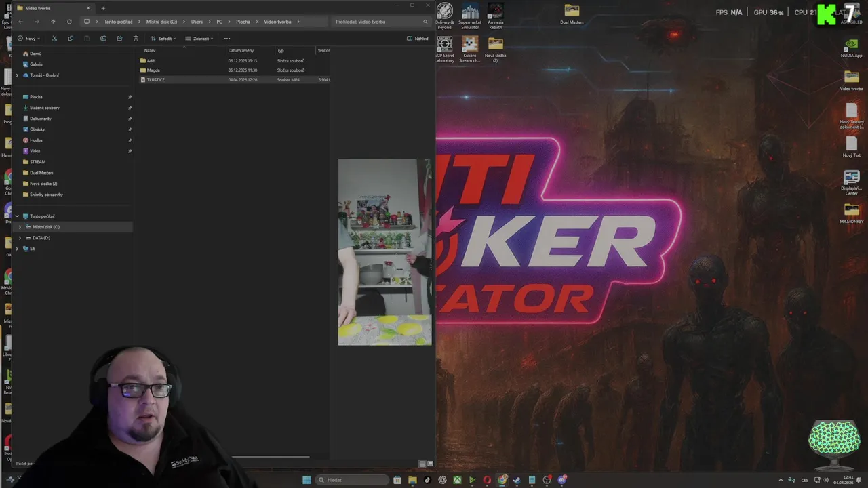This screenshot has height=488, width=868.
Task: Click the Cut scissors icon in Explorer toolbar
Action: click(54, 39)
